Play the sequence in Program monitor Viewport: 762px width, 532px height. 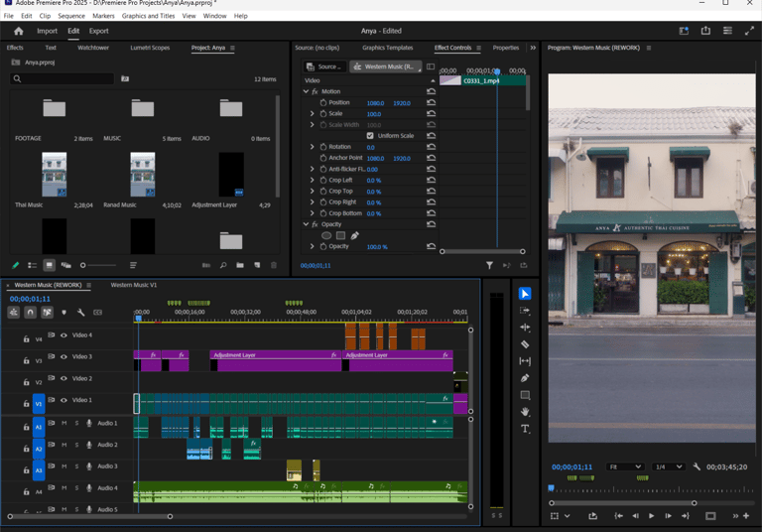pyautogui.click(x=651, y=516)
